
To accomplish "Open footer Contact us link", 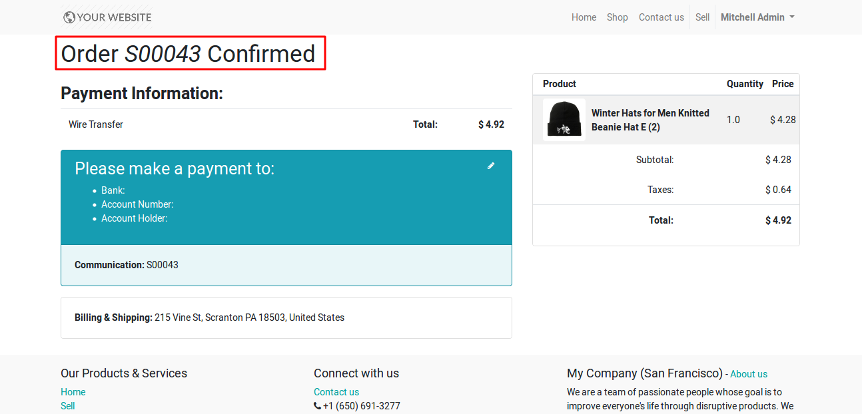I will (x=336, y=392).
